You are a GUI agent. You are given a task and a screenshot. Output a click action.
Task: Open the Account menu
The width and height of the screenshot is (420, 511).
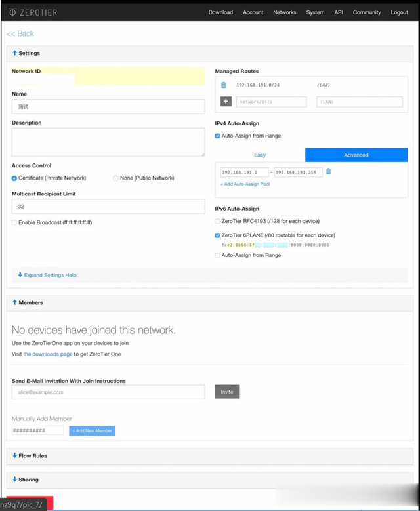click(x=253, y=12)
